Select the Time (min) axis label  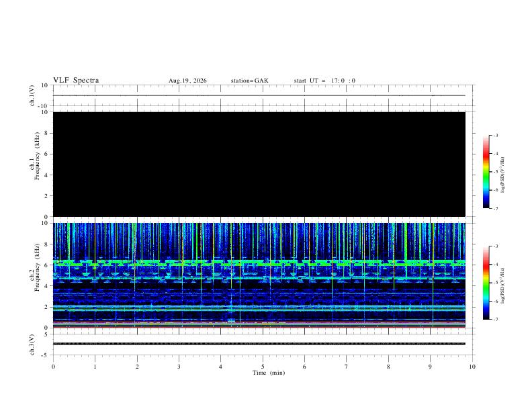tap(269, 373)
